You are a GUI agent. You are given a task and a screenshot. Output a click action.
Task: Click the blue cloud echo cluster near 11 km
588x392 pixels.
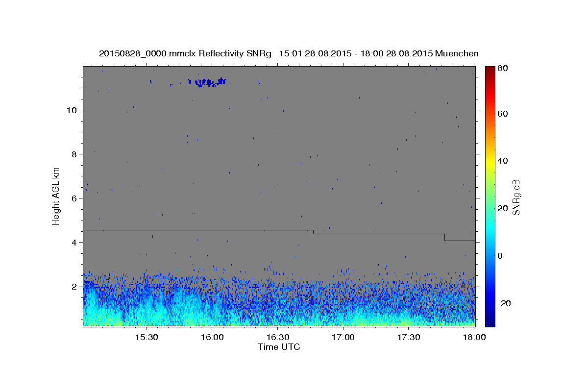click(x=207, y=82)
